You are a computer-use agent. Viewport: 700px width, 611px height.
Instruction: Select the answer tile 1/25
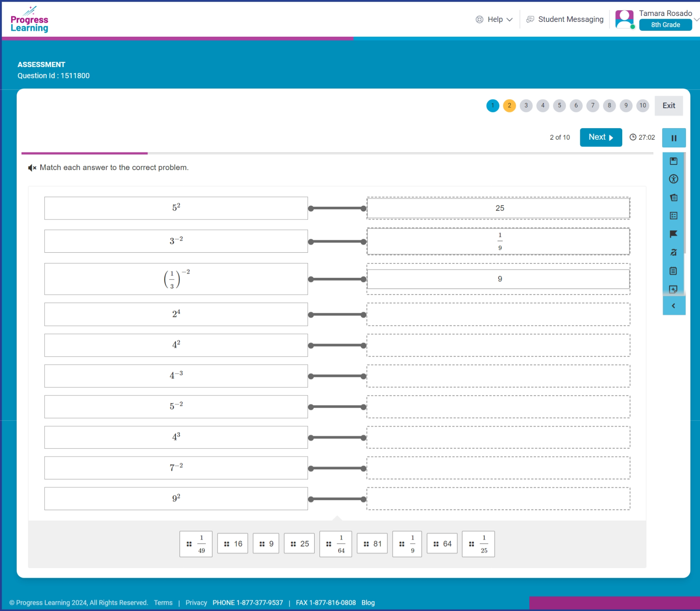point(478,544)
